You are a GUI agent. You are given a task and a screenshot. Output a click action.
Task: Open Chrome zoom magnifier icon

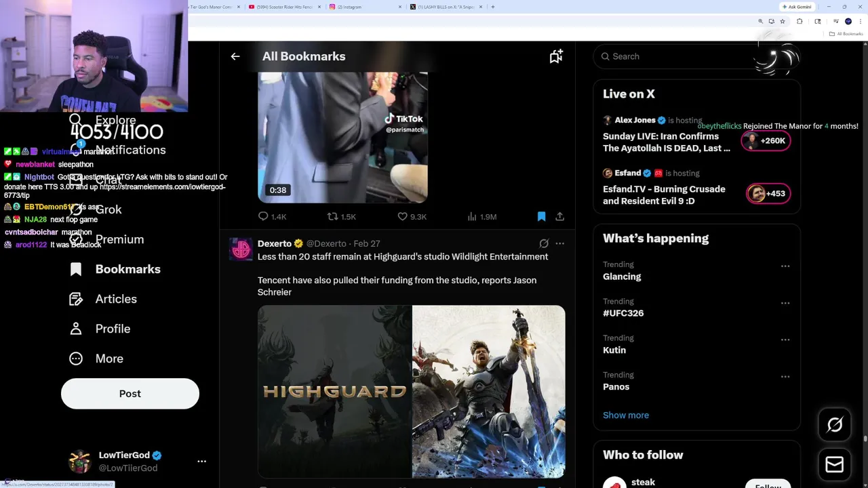760,22
